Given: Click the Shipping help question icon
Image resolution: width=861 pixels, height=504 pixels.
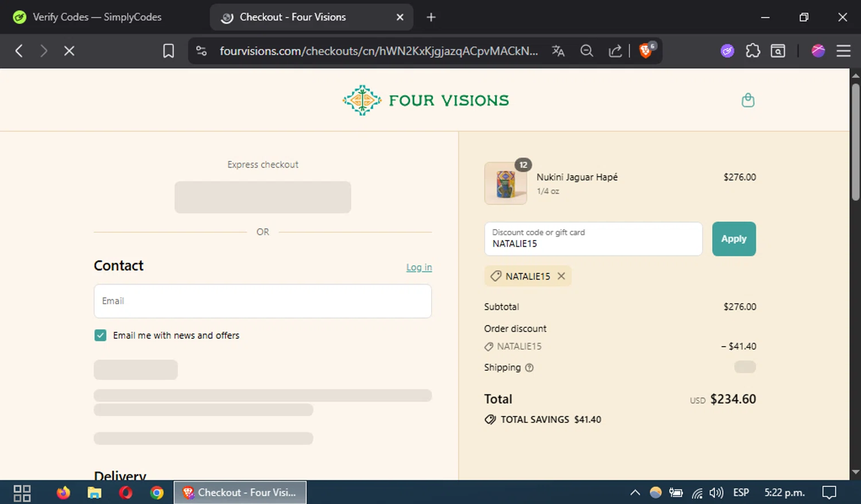Looking at the screenshot, I should pos(529,368).
